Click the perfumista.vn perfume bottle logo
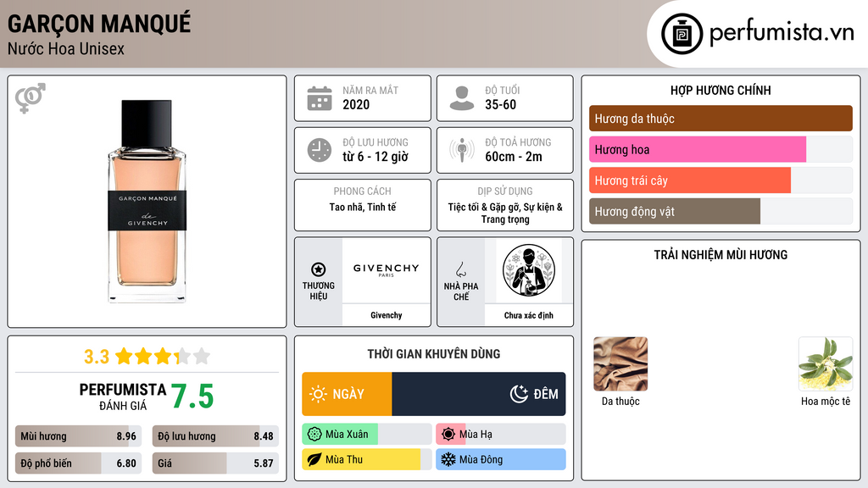Screen dimensions: 868x488 tap(682, 34)
